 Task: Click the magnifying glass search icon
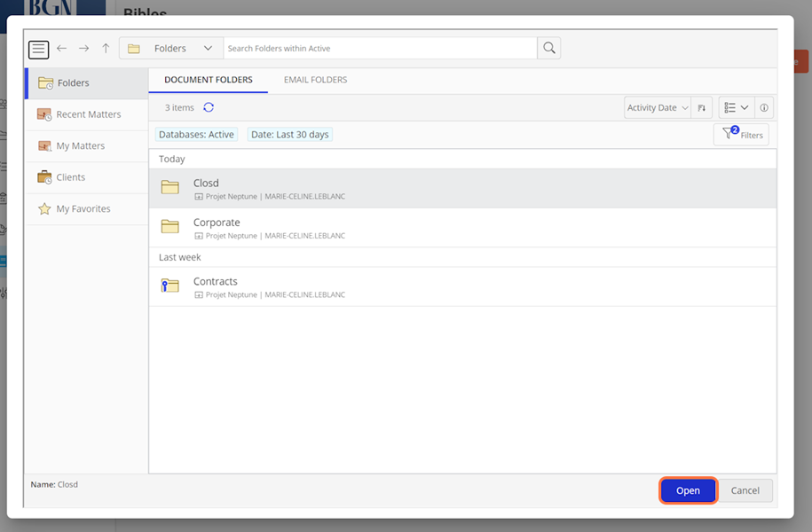pyautogui.click(x=549, y=49)
